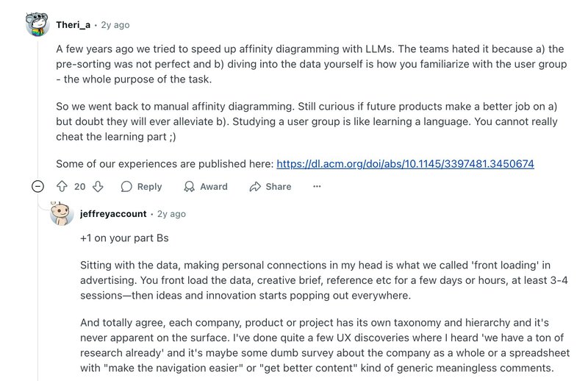
Task: Upvote Theri_a's comment
Action: point(62,187)
